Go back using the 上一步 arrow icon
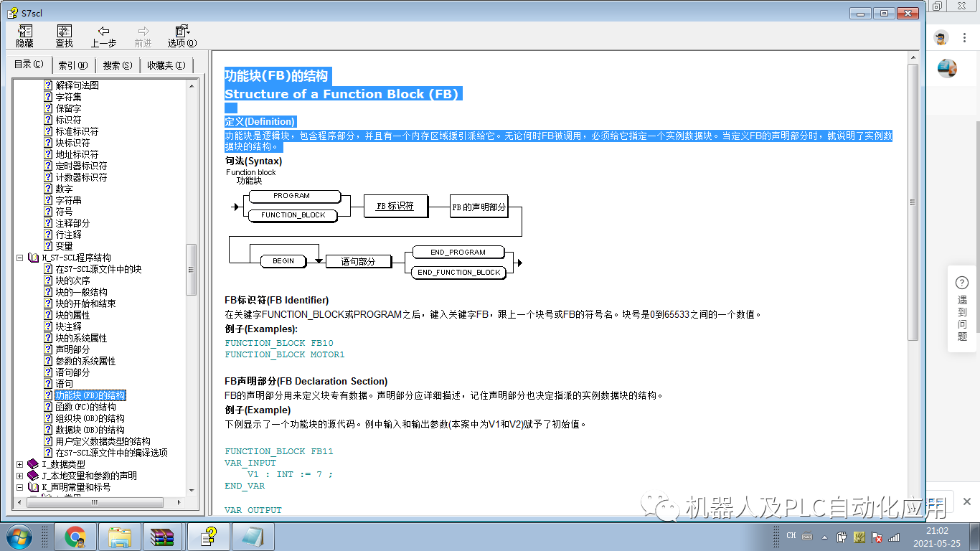This screenshot has height=551, width=980. point(103,32)
